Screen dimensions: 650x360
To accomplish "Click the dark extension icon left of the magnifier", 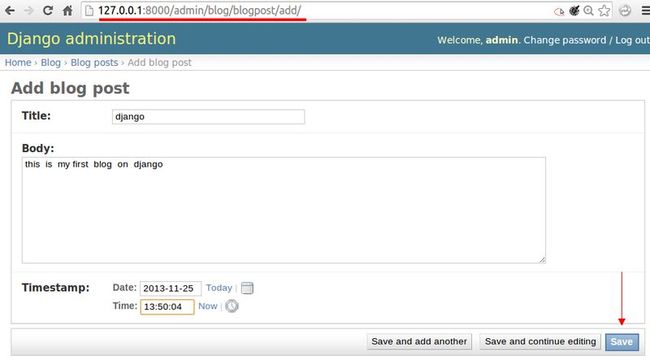I will (574, 10).
